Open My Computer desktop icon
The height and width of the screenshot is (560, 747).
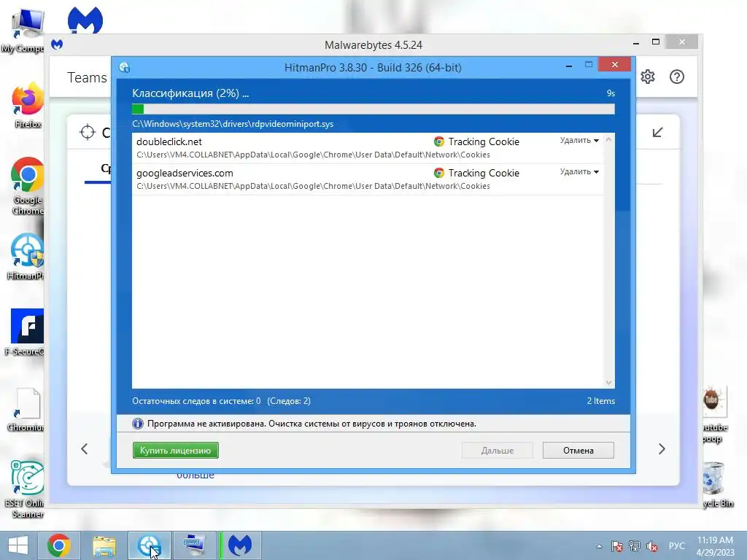coord(24,29)
